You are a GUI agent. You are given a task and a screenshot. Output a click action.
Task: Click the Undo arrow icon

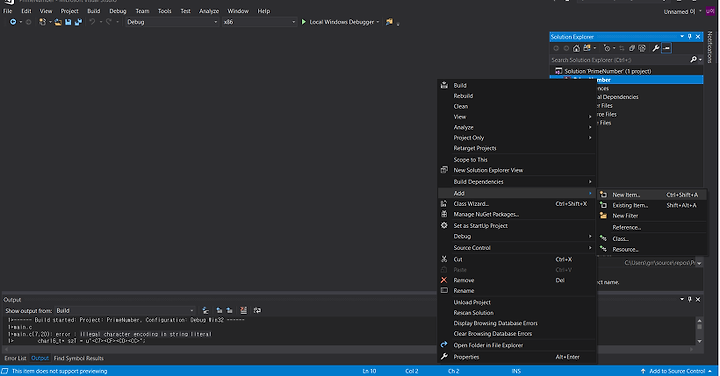(92, 22)
